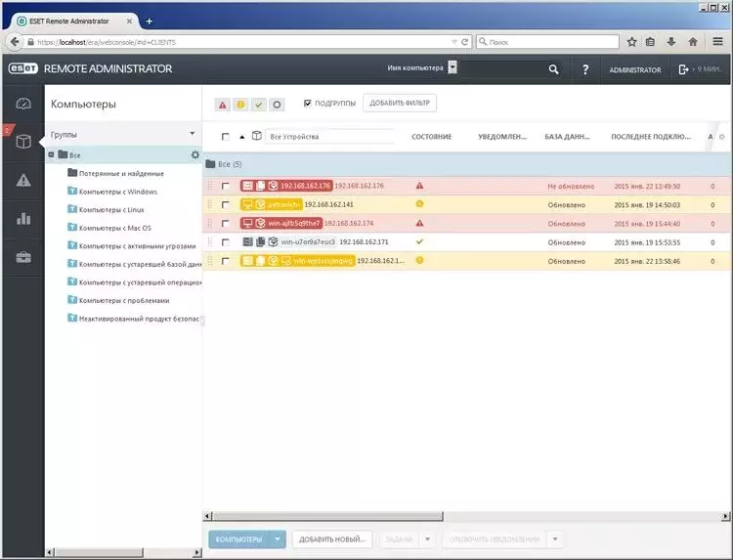Open the Computers cube sidebar icon

click(23, 141)
